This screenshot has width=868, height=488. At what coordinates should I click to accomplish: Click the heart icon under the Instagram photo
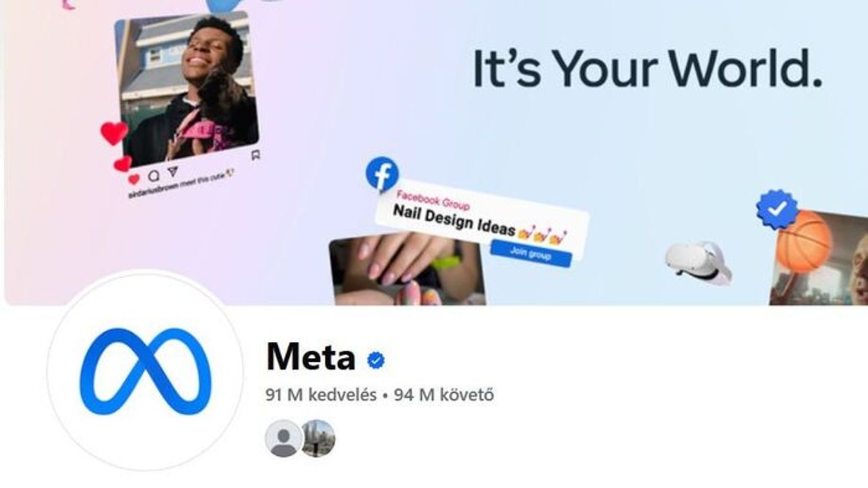click(134, 180)
